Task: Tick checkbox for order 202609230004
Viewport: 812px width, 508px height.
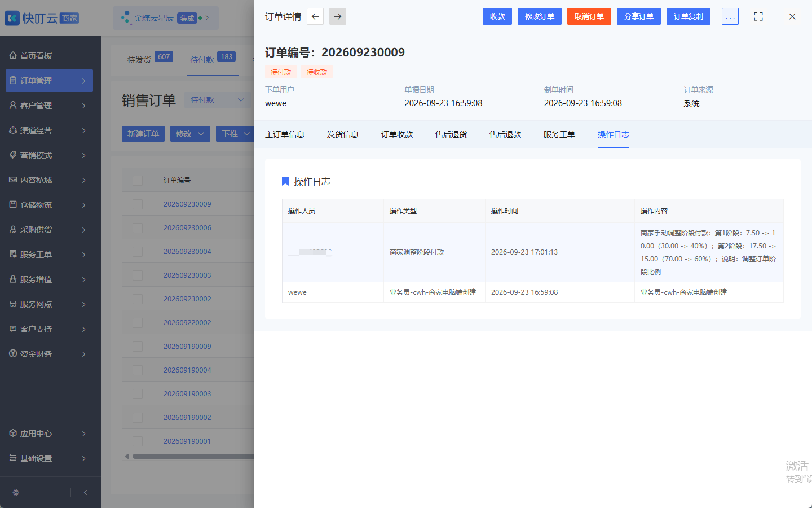Action: pos(138,251)
